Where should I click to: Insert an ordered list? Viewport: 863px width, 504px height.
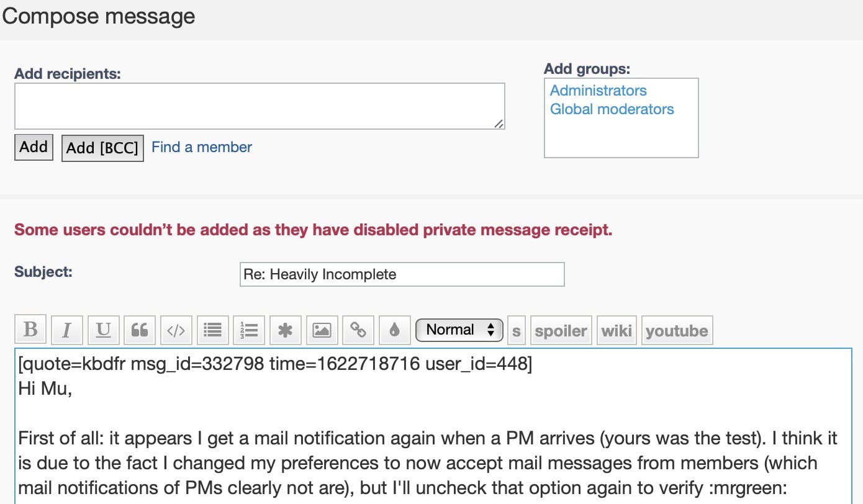(x=248, y=330)
